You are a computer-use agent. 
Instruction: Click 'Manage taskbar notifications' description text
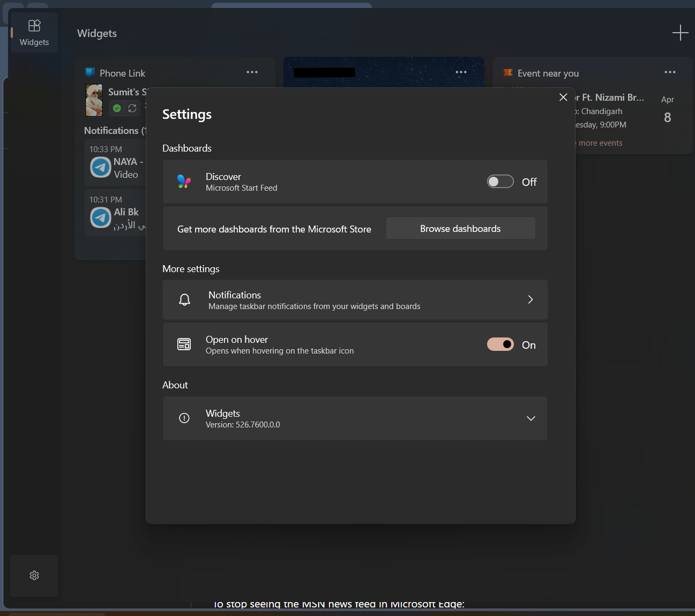(x=315, y=306)
